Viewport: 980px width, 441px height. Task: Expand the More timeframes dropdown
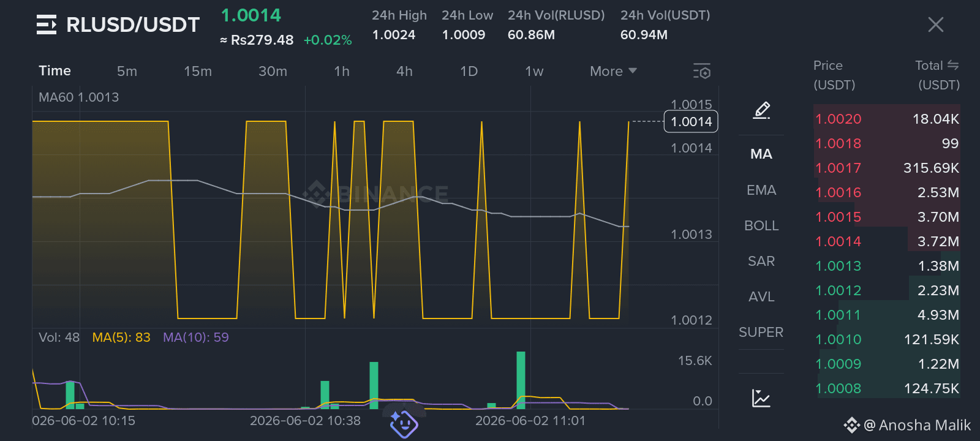[613, 71]
